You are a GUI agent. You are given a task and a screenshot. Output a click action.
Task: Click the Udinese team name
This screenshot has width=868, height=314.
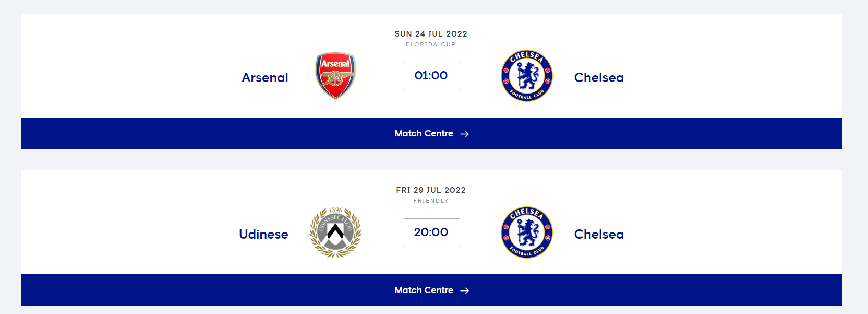[263, 235]
